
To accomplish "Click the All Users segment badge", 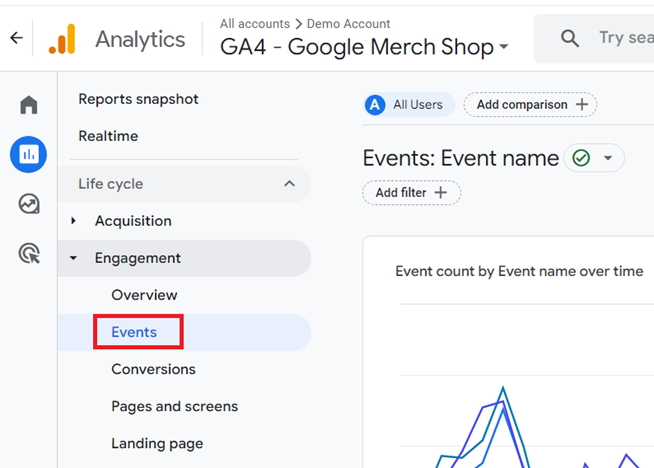I will point(409,105).
